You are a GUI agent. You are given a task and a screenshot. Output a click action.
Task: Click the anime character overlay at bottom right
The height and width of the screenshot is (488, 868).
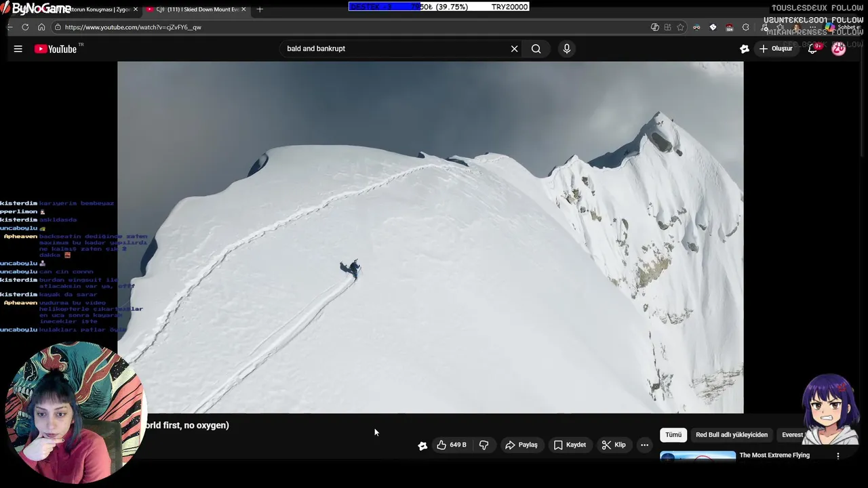point(831,409)
